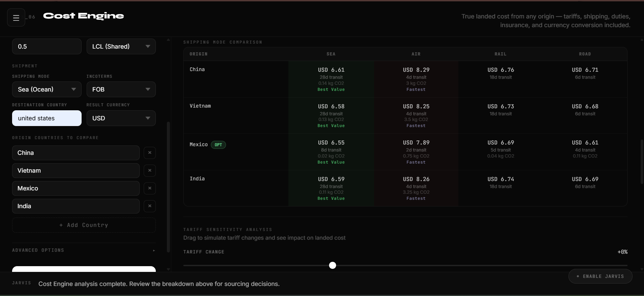Click the ROAD column header
The width and height of the screenshot is (644, 296).
pyautogui.click(x=585, y=54)
